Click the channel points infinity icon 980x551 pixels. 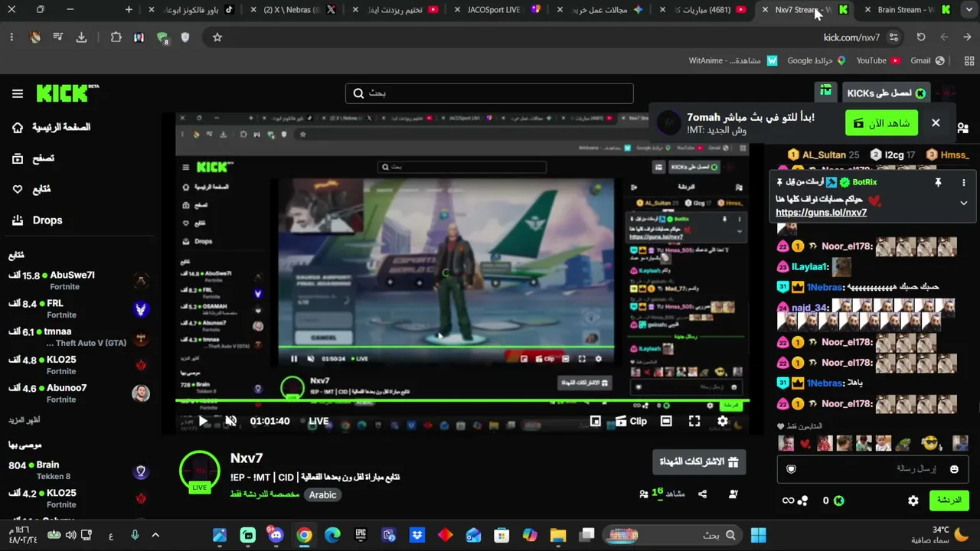click(x=788, y=500)
